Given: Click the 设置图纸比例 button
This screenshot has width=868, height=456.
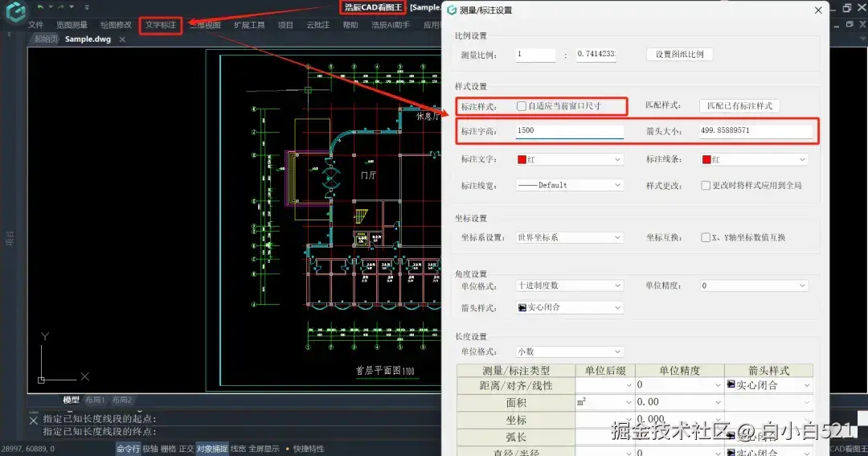Looking at the screenshot, I should 679,55.
